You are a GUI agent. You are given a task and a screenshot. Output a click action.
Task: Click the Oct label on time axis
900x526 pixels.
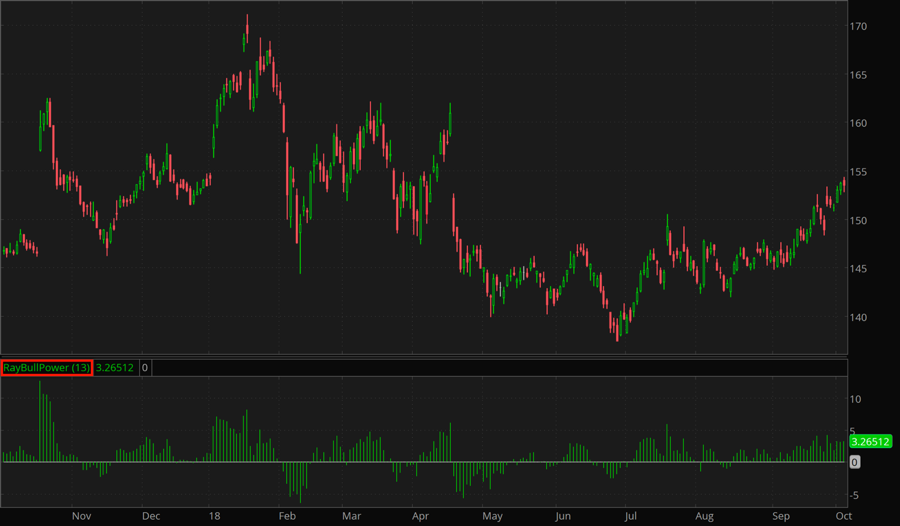843,516
